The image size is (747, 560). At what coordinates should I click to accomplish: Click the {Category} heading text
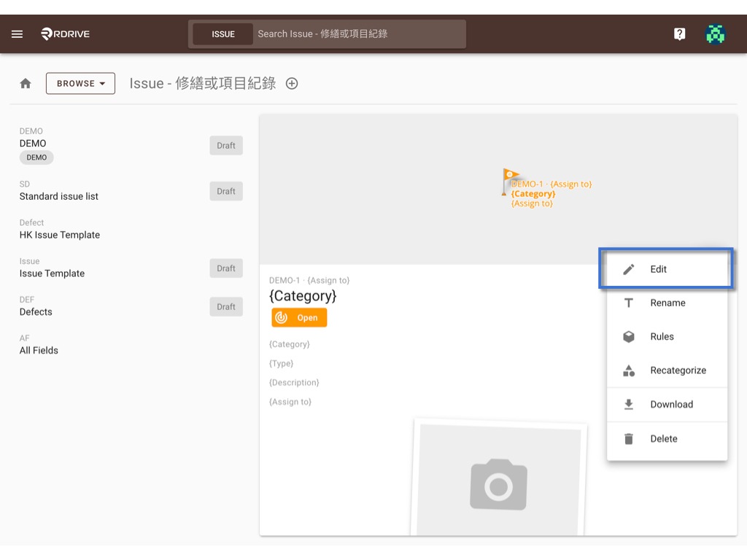point(303,296)
